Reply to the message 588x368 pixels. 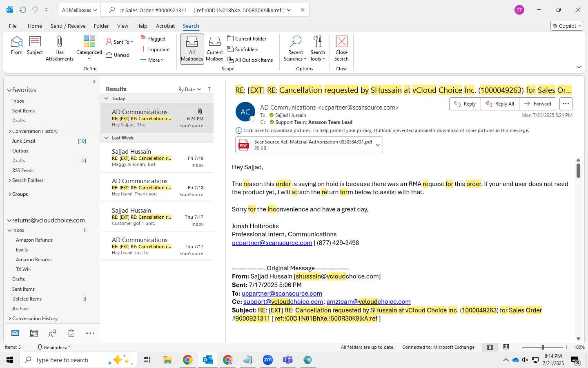(465, 104)
